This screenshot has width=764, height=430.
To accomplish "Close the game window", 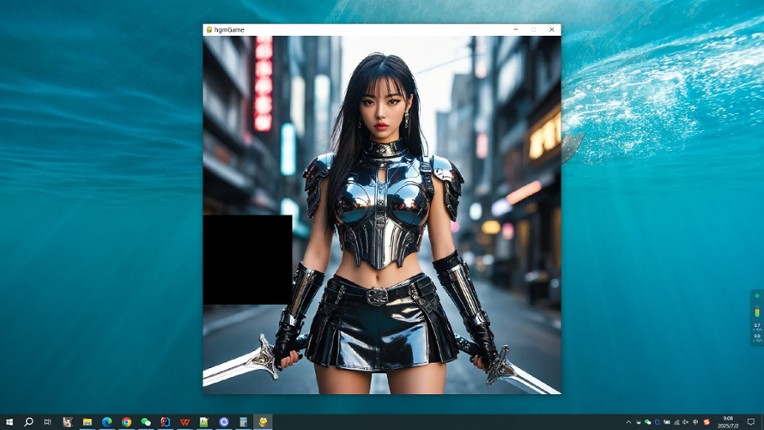I will pyautogui.click(x=551, y=30).
